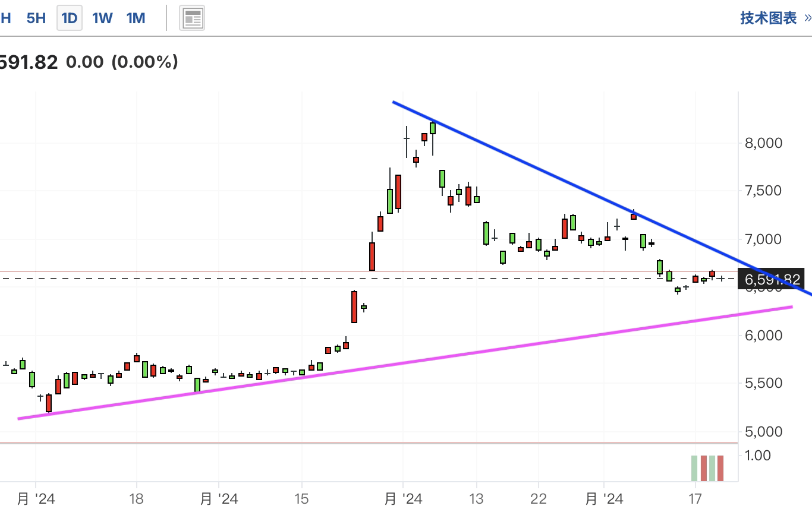Click the 0.00 (0.00%) price change text

(x=122, y=62)
